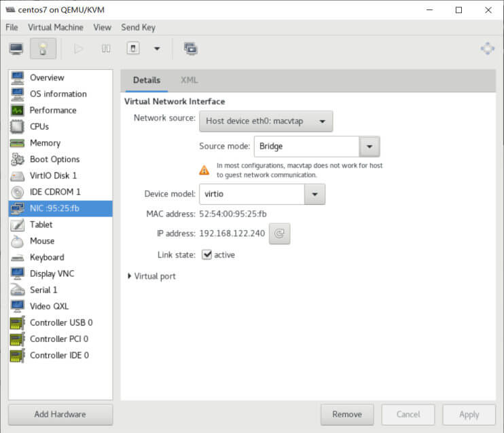Click the Apply button
This screenshot has height=433, width=504.
[x=469, y=415]
